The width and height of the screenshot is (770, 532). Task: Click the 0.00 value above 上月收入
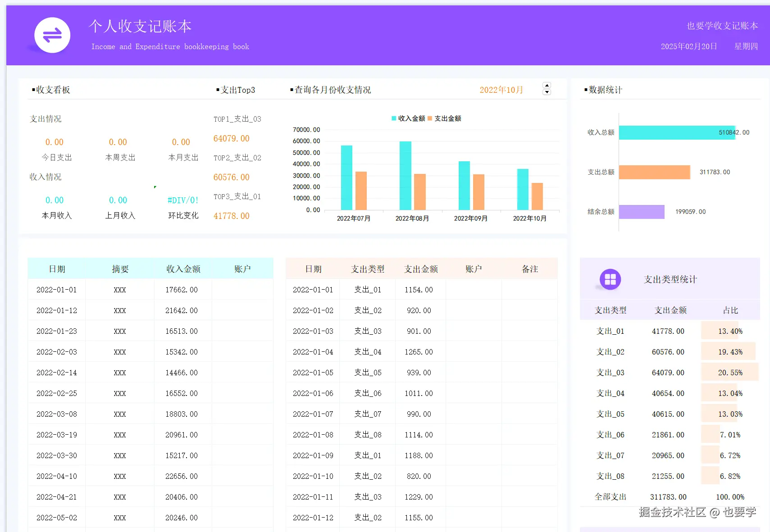pos(118,200)
